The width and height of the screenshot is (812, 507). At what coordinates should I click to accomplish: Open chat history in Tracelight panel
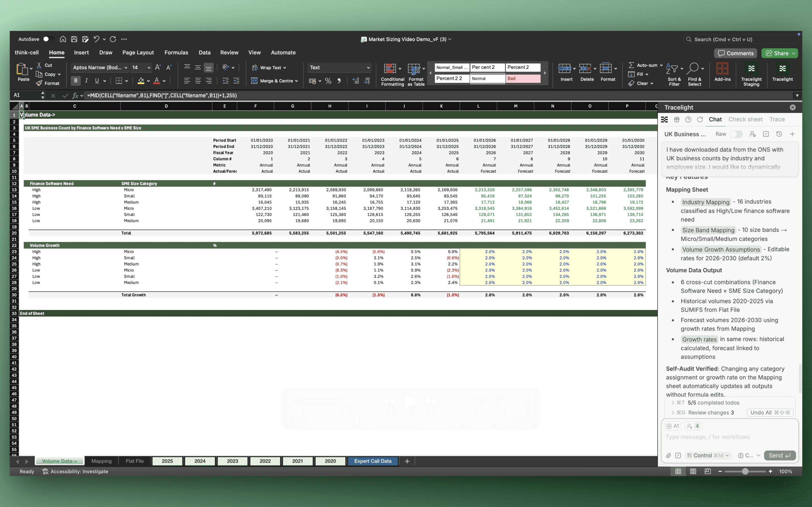[x=779, y=134]
